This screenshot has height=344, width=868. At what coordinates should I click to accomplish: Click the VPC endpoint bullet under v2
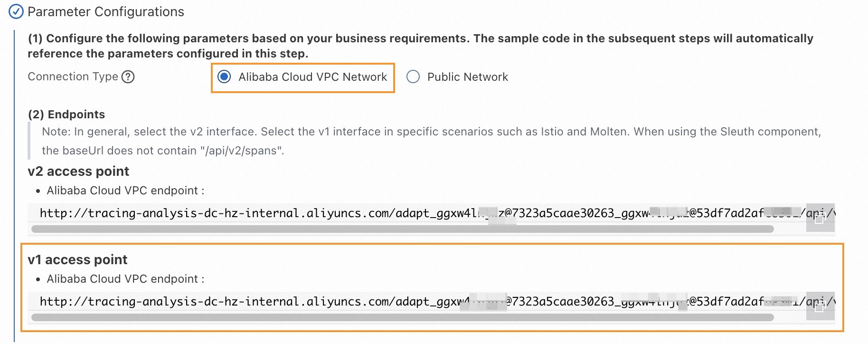tap(125, 191)
